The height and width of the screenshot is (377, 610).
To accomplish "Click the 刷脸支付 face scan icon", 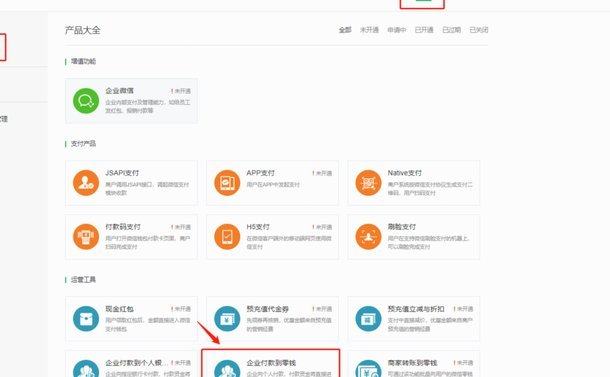I will [x=368, y=237].
